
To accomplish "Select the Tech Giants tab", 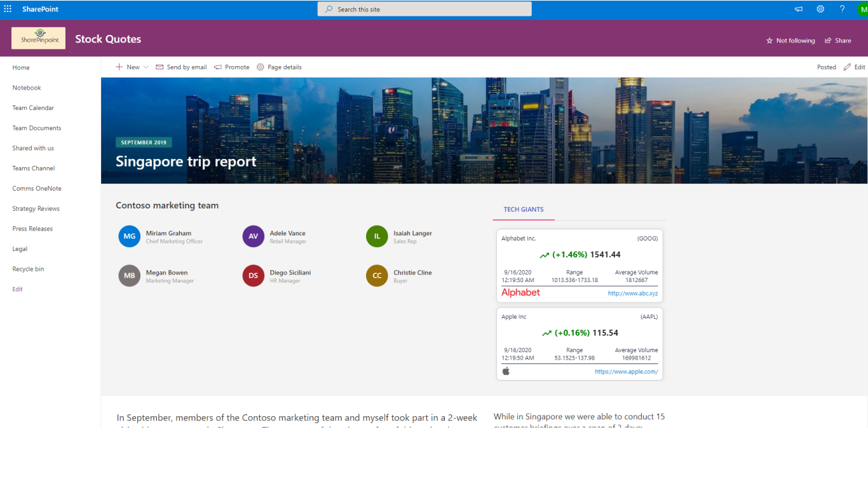I will point(524,210).
